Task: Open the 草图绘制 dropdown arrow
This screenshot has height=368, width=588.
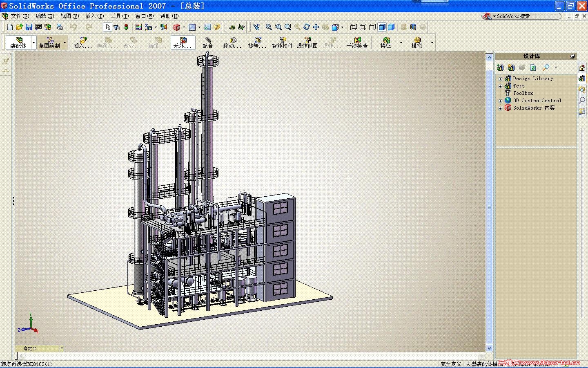Action: pyautogui.click(x=65, y=43)
